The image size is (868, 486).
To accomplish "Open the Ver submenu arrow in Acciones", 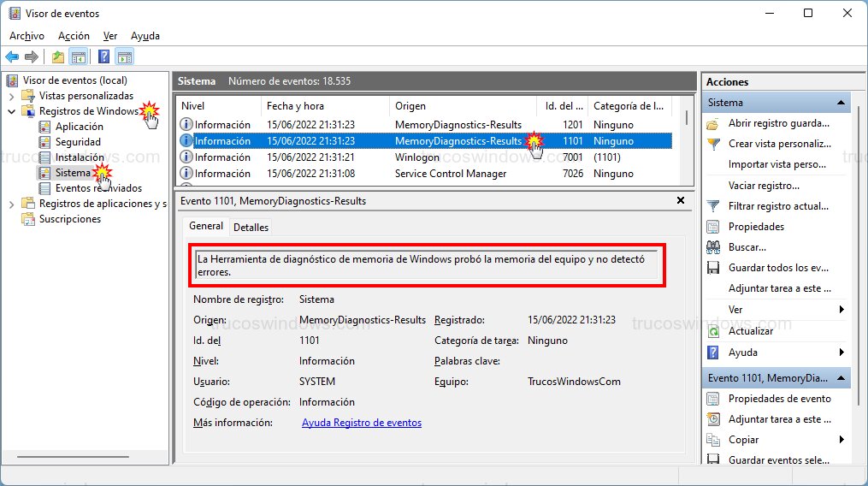I will click(x=841, y=310).
